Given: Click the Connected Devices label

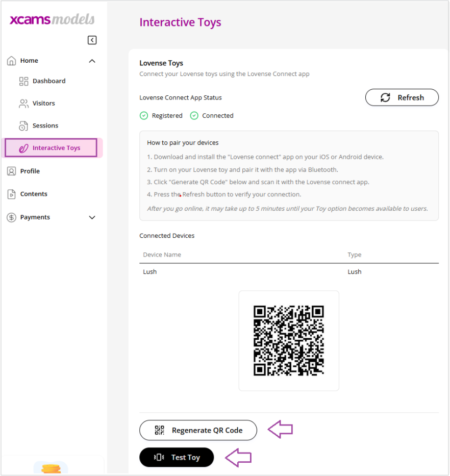Looking at the screenshot, I should (x=167, y=236).
